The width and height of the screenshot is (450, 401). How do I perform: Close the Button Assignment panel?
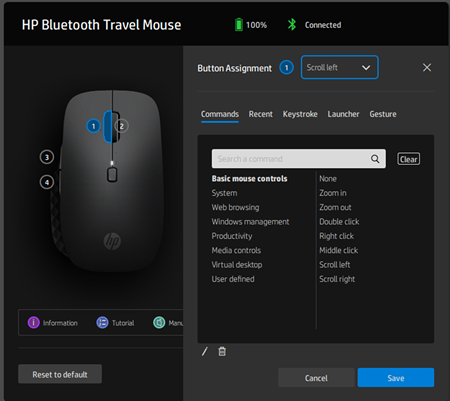coord(427,68)
